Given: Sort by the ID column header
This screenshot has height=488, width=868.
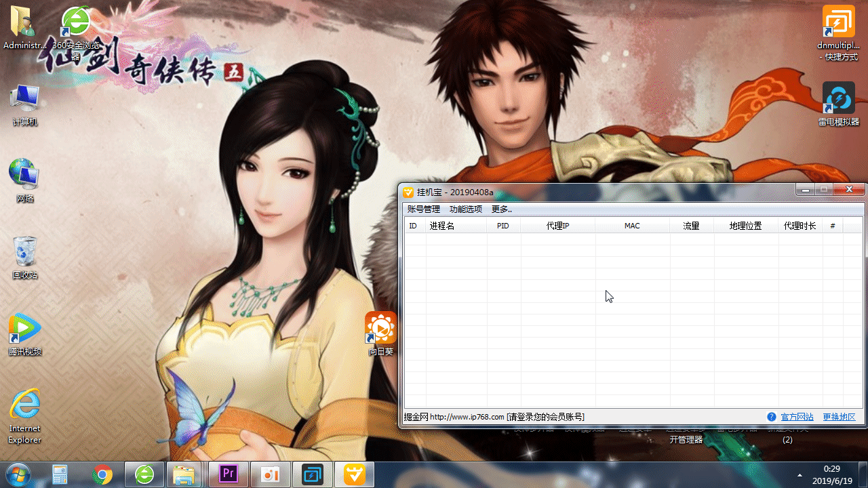Looking at the screenshot, I should (x=415, y=226).
